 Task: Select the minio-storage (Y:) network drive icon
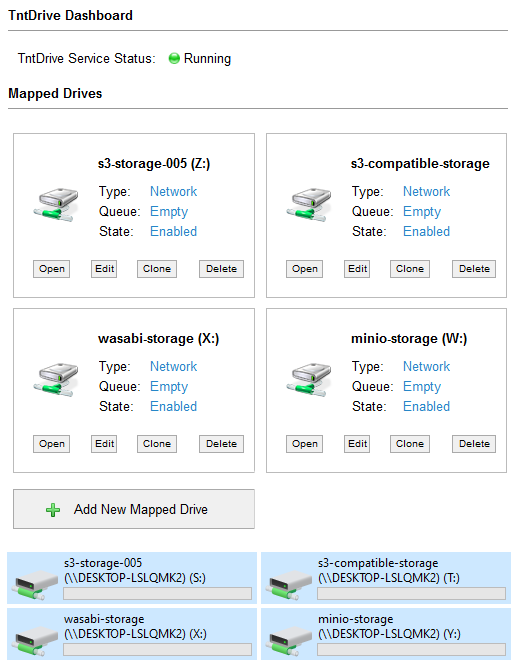point(289,641)
